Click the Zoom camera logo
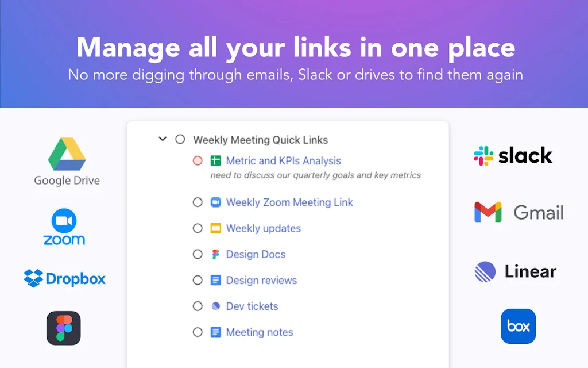 tap(64, 221)
